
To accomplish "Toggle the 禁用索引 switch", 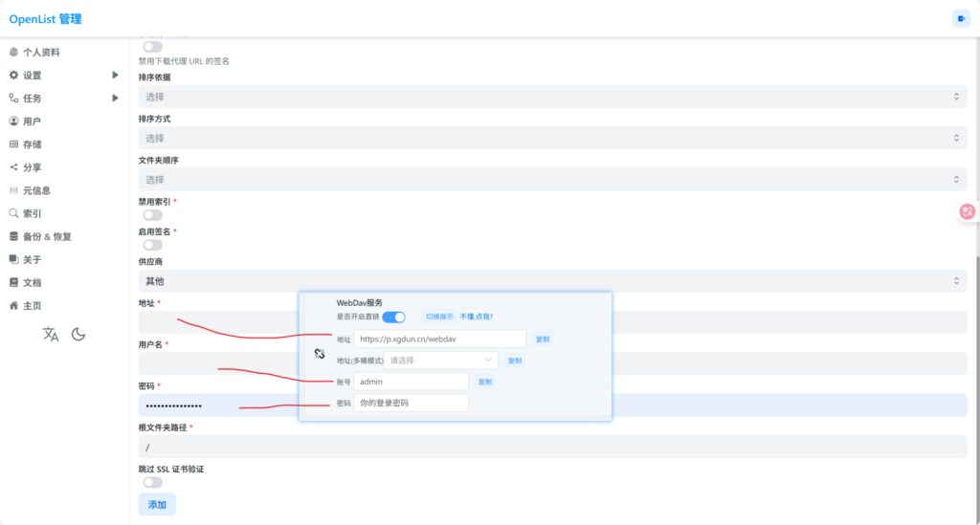I will tap(152, 215).
